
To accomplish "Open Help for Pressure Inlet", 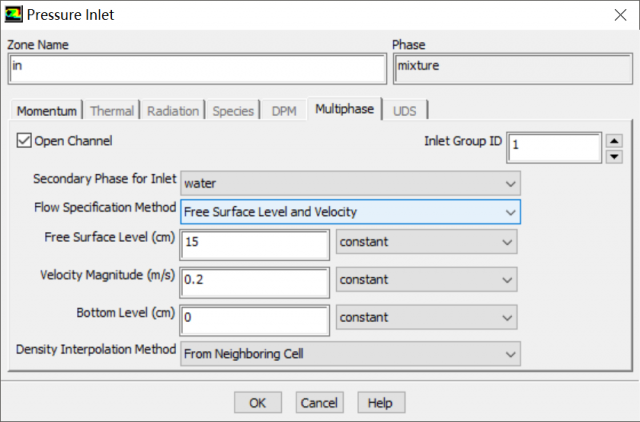I will coord(381,402).
